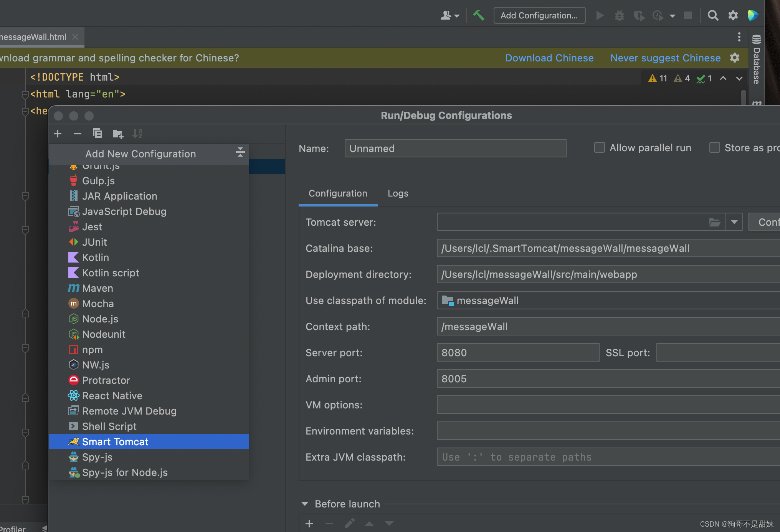Click the Name input field

[x=455, y=149]
